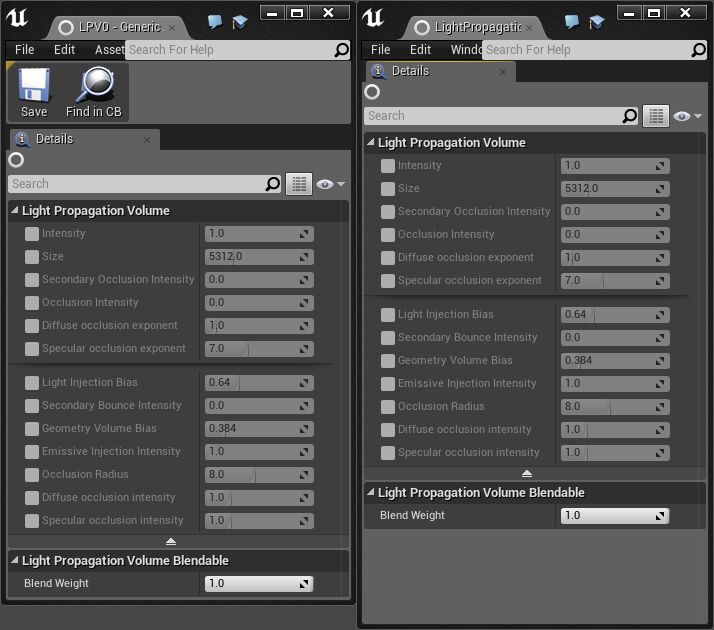The image size is (714, 630).
Task: Open Asset menu in LPV0 window
Action: click(x=109, y=50)
